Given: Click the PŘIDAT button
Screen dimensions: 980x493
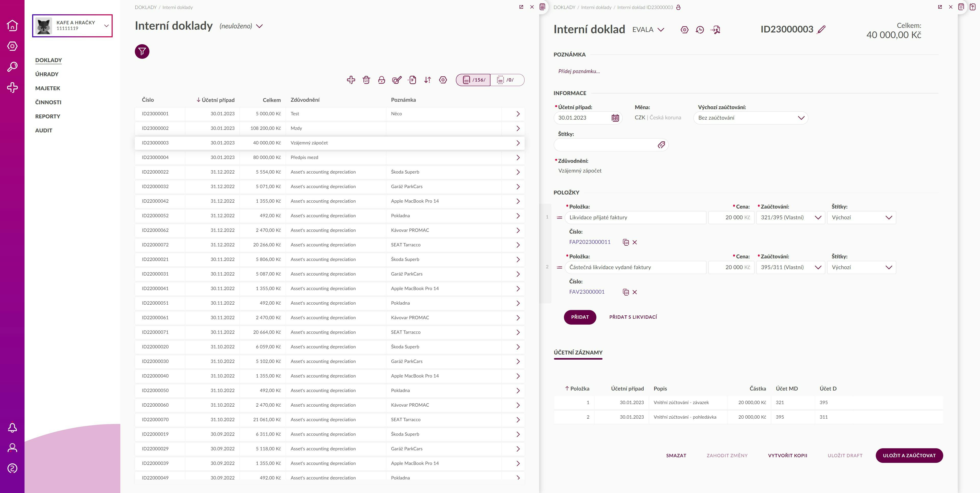Looking at the screenshot, I should 580,317.
